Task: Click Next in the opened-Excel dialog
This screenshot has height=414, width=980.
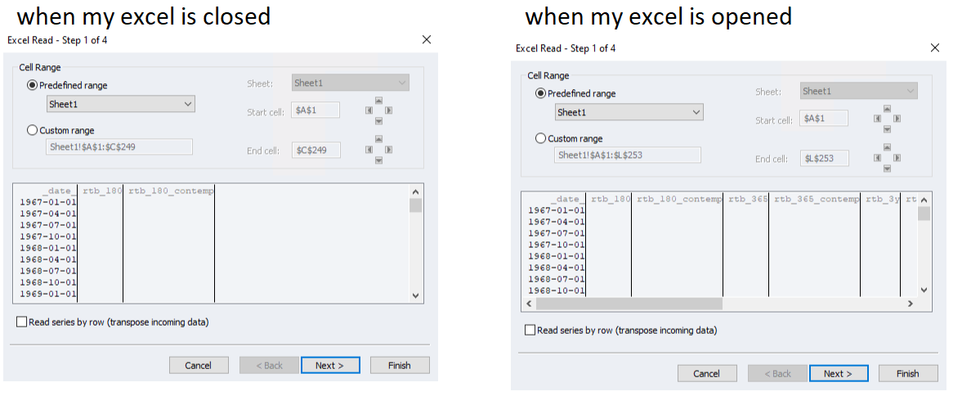Action: (x=838, y=373)
